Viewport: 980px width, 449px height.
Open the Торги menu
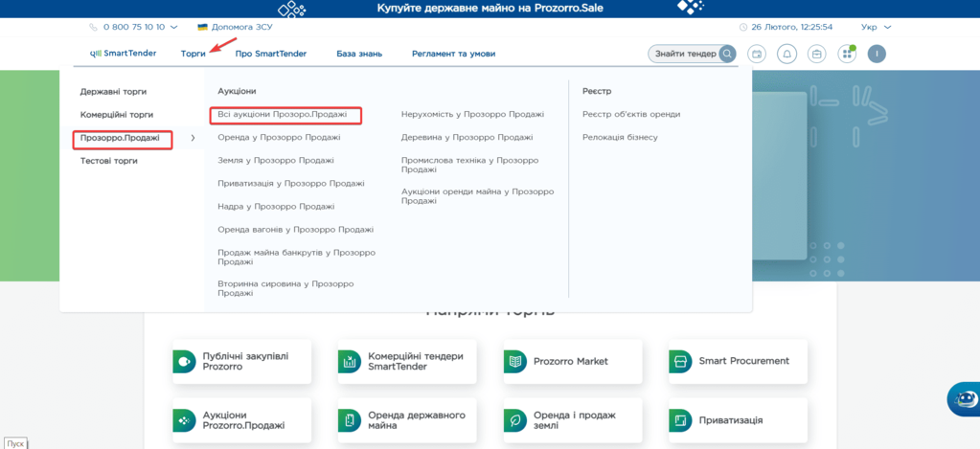tap(193, 54)
